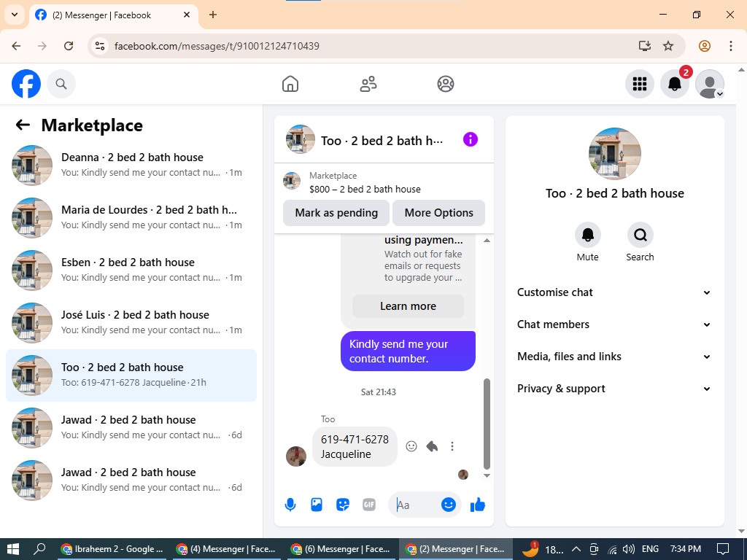Open Deanna 2 bed 2 bath conversation
The height and width of the screenshot is (560, 747).
coord(131,166)
